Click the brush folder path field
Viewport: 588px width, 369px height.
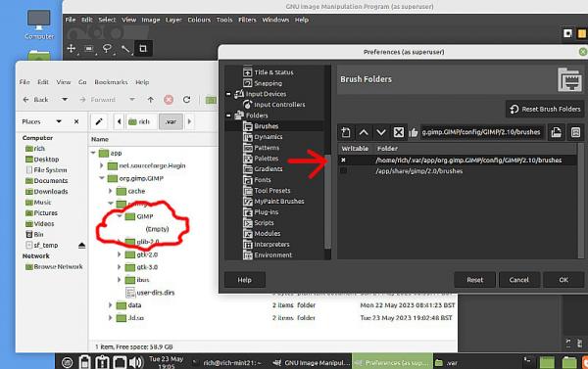coord(481,132)
